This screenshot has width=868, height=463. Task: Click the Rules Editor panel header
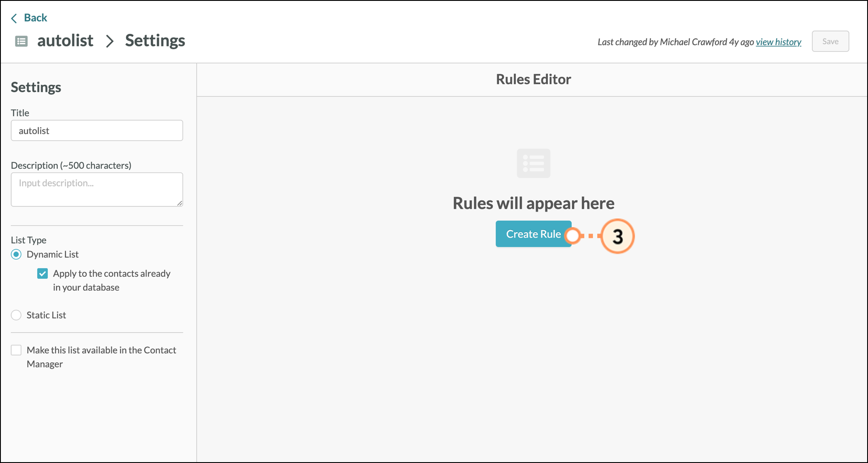[533, 79]
